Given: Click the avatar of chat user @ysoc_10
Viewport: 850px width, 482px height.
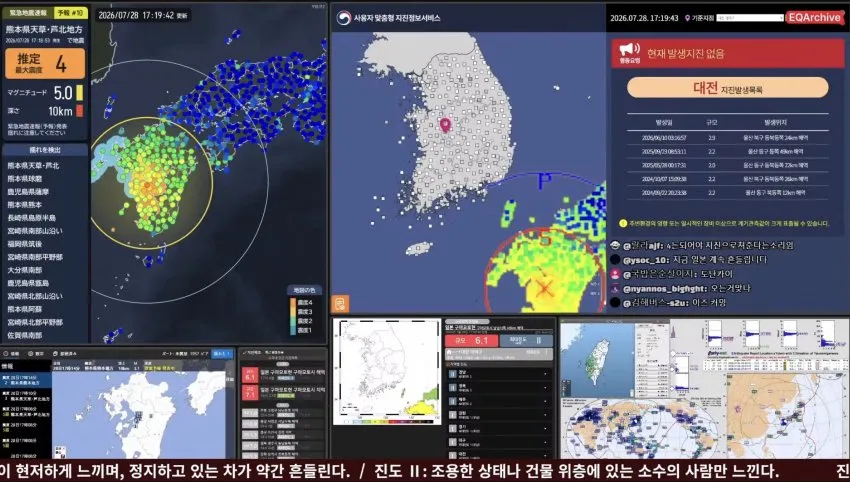Looking at the screenshot, I should click(x=615, y=260).
